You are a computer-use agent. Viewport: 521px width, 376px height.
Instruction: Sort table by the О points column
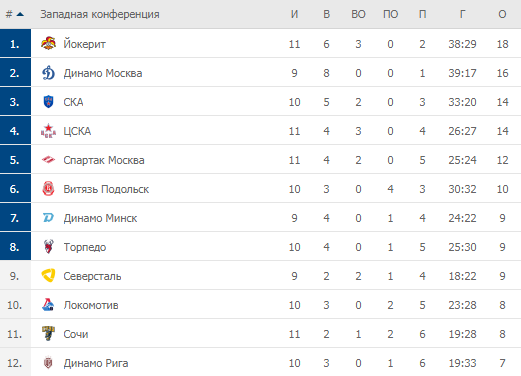(x=502, y=14)
